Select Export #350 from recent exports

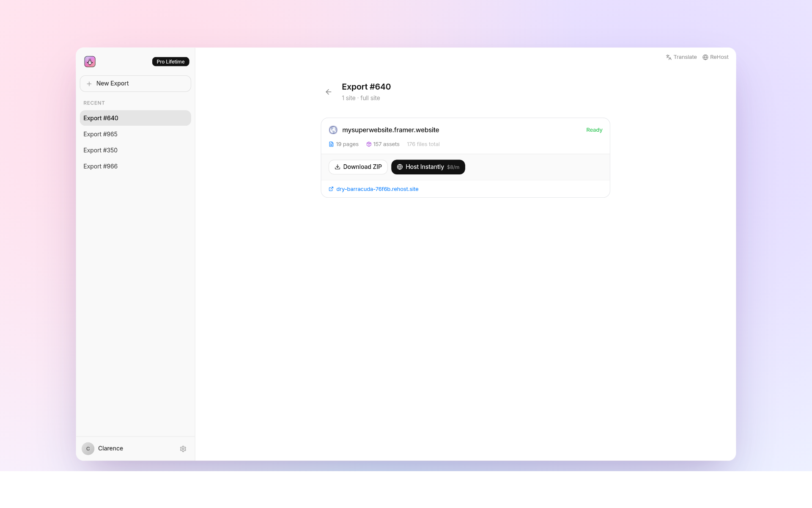click(x=100, y=150)
